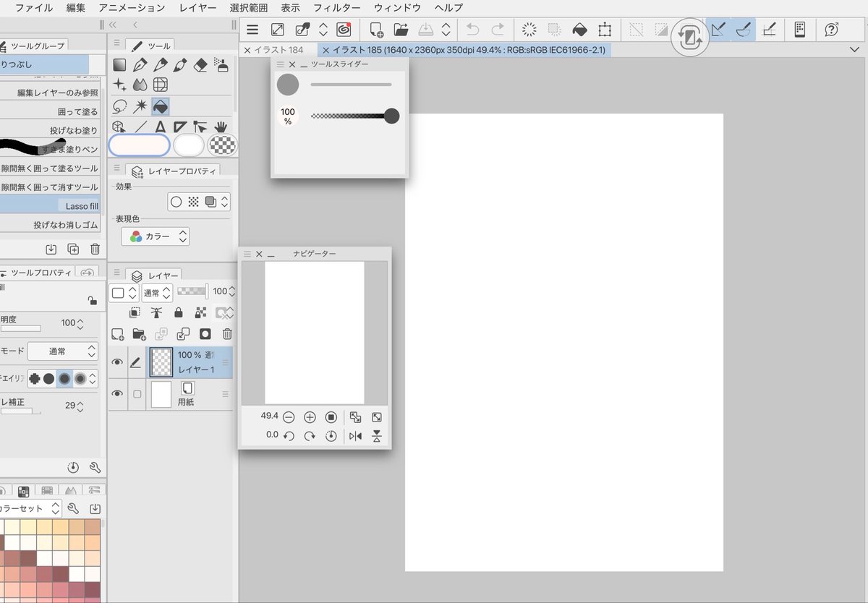Select the Gradient tool in tool palette
The width and height of the screenshot is (868, 603).
[x=119, y=66]
